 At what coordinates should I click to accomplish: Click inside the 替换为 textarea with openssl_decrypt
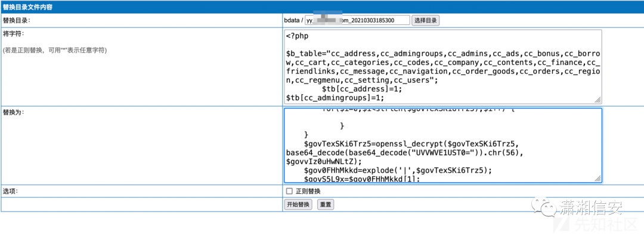pos(442,145)
